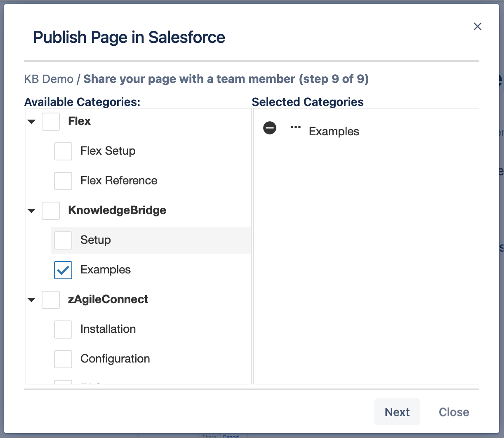The image size is (504, 438).
Task: Uncheck the Examples category checkbox
Action: (x=63, y=270)
